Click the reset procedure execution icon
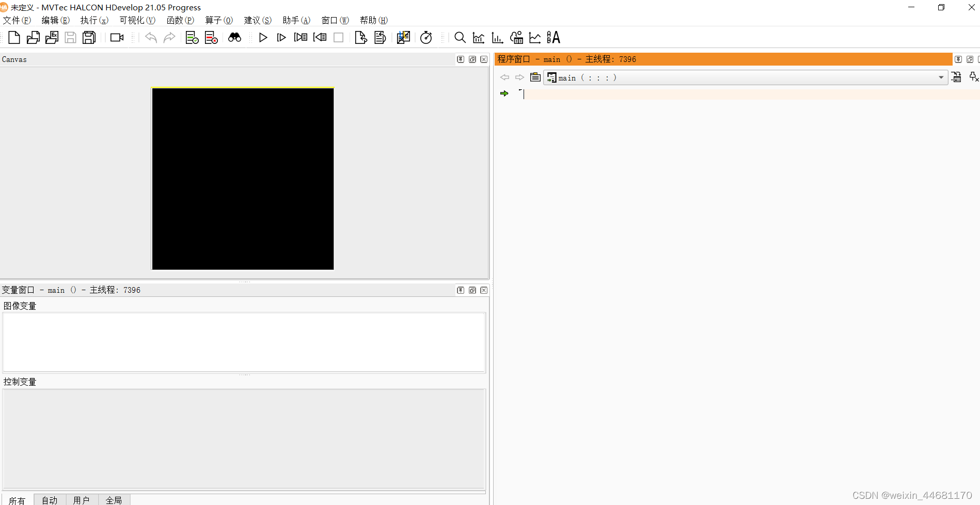 (380, 38)
